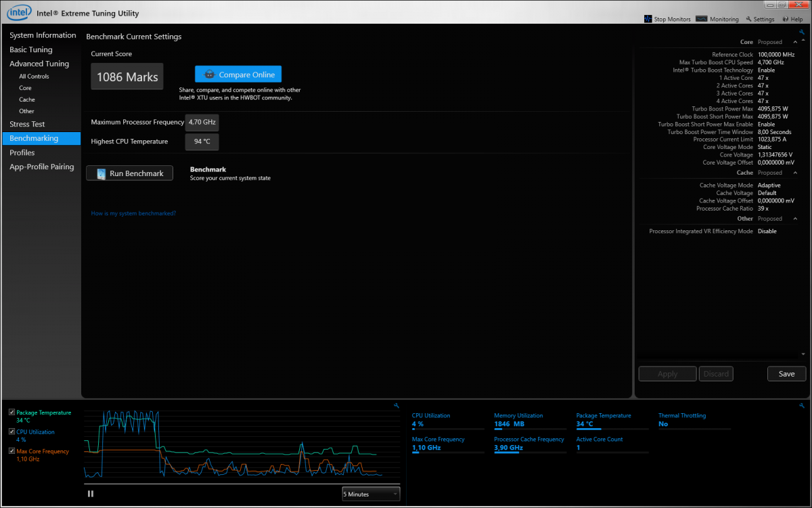
Task: Click the Core Voltage value 1,31347656 V
Action: (776, 155)
